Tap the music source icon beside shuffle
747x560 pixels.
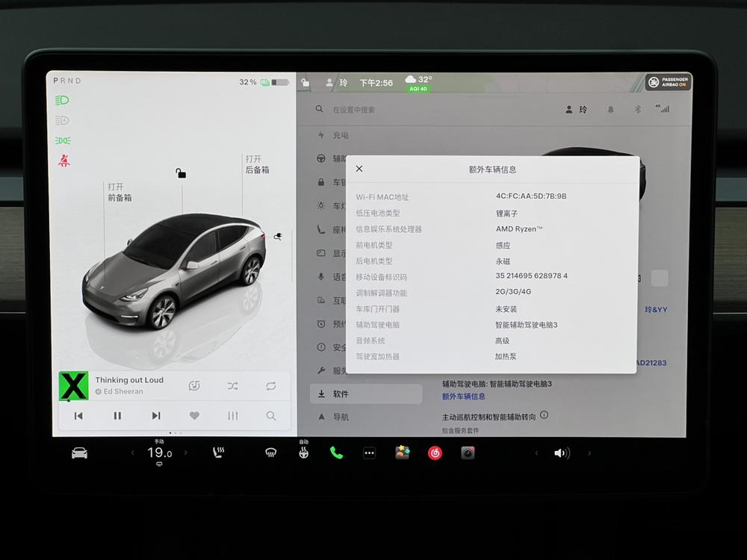point(194,386)
